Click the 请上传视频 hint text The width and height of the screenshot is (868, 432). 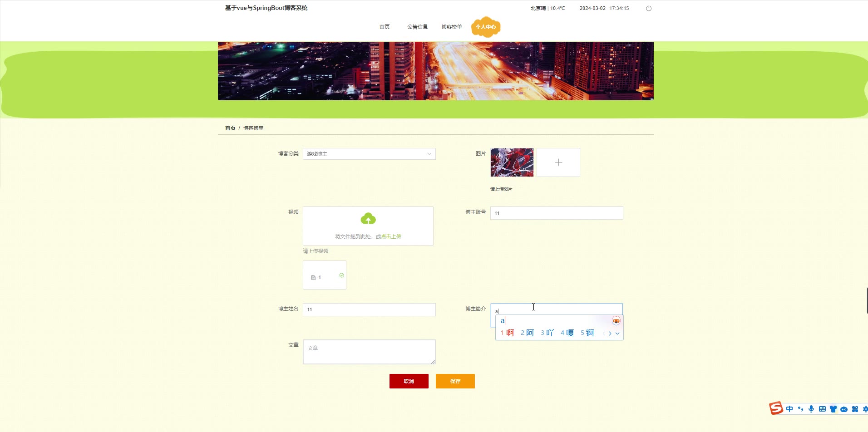[x=316, y=251]
